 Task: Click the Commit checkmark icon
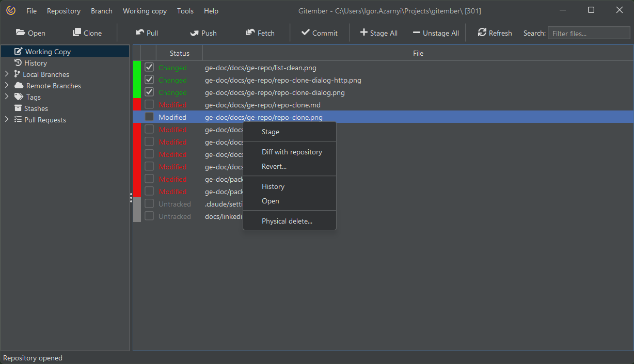(306, 33)
